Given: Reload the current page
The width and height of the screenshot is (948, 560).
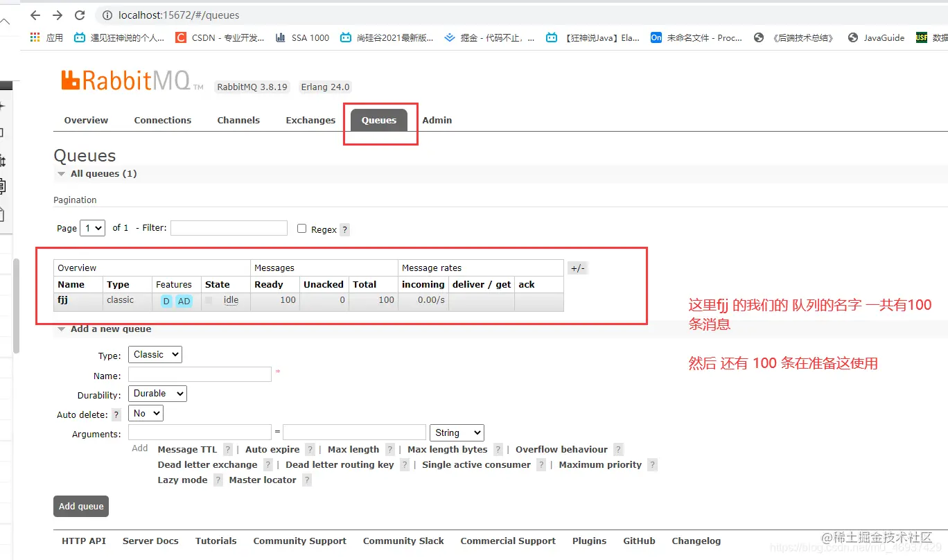Looking at the screenshot, I should [x=80, y=15].
